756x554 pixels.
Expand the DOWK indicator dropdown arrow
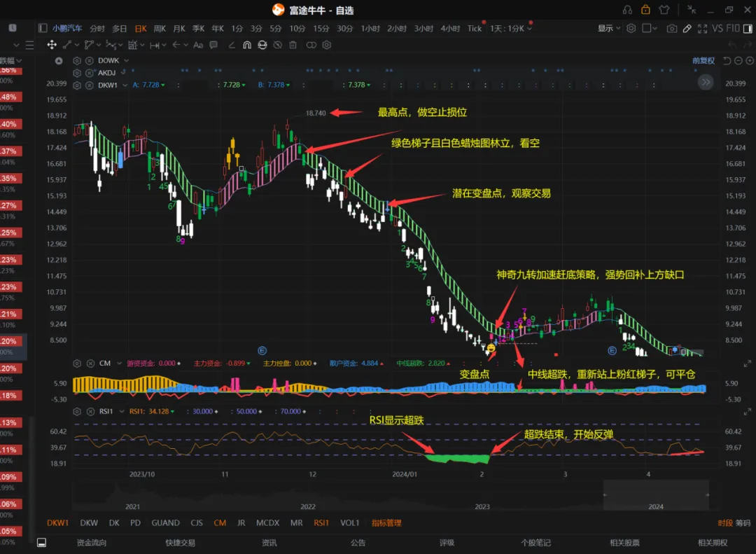126,60
